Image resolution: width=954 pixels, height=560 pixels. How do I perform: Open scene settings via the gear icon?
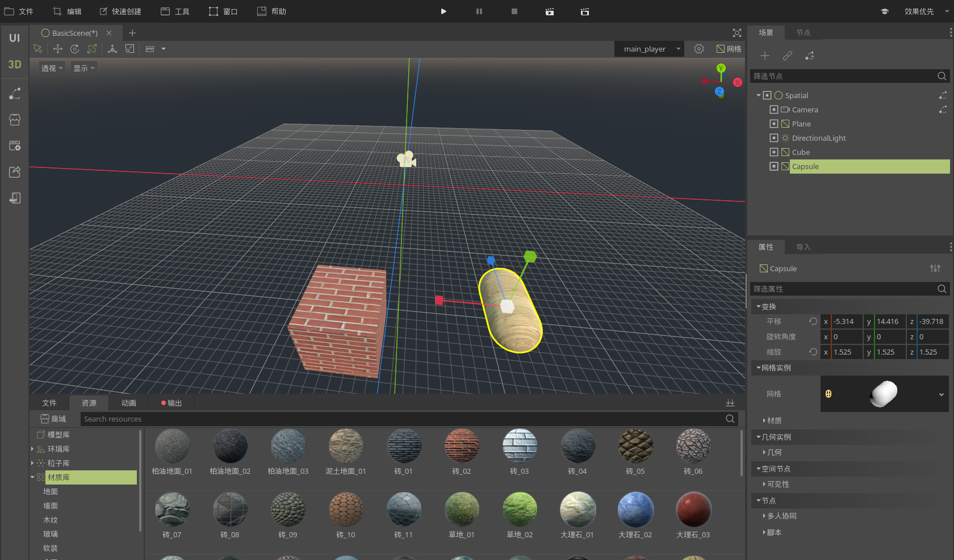click(699, 49)
